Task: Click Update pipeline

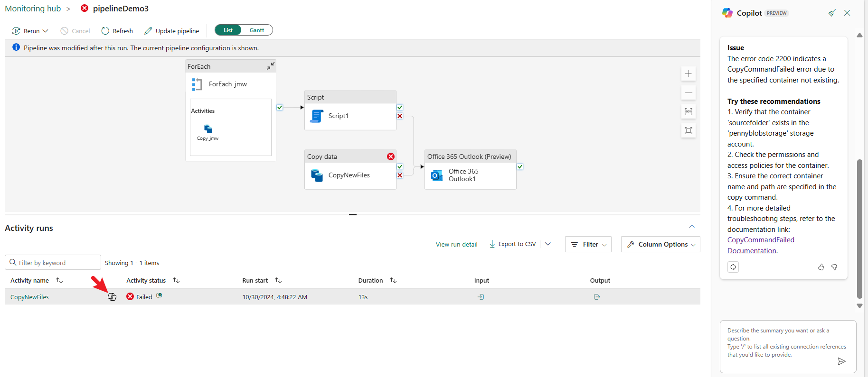Action: coord(171,31)
